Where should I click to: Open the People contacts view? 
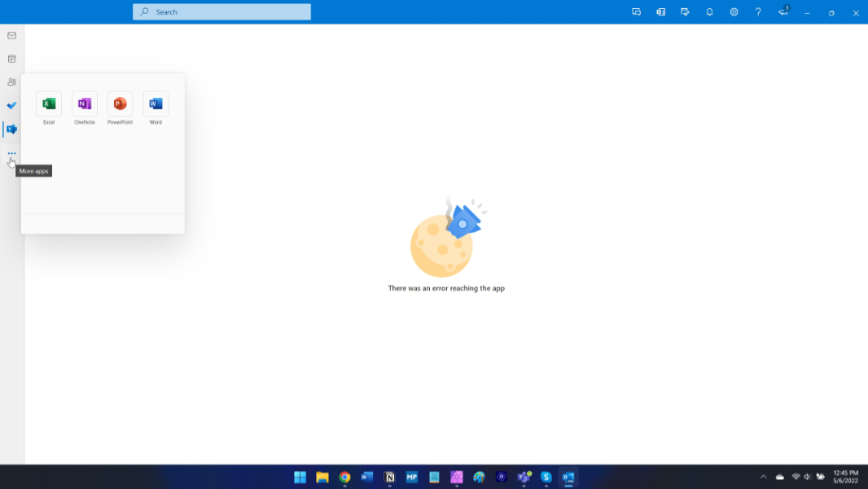pyautogui.click(x=11, y=82)
